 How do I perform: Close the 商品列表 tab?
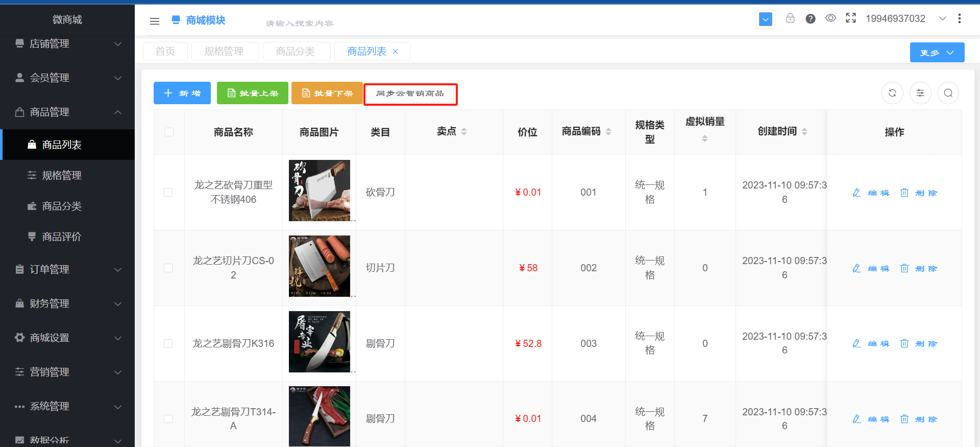tap(396, 52)
